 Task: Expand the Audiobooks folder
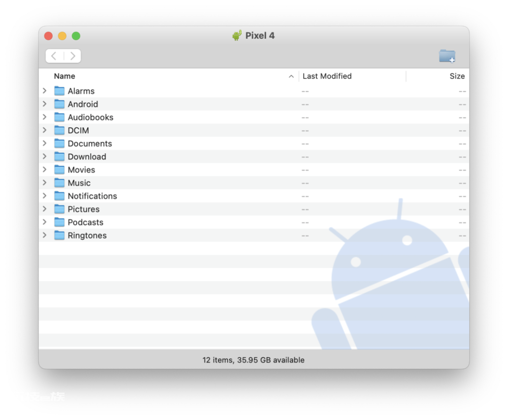click(x=45, y=117)
